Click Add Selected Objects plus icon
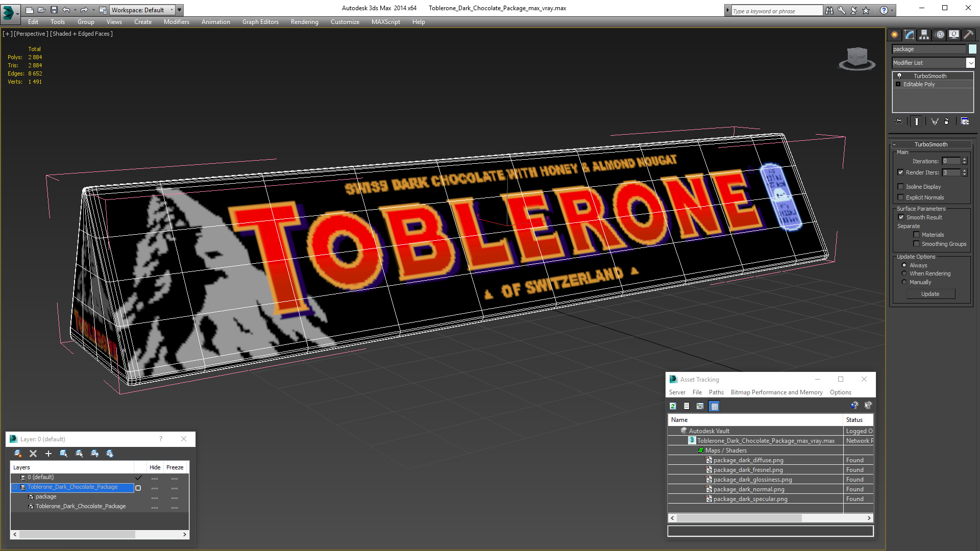980x551 pixels. coord(48,454)
